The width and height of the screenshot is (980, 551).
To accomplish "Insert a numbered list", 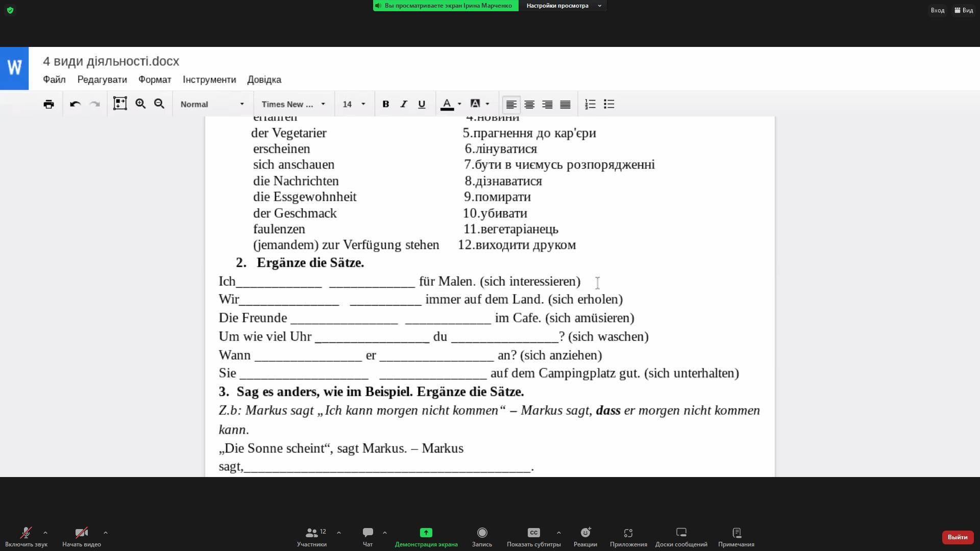I will point(590,104).
